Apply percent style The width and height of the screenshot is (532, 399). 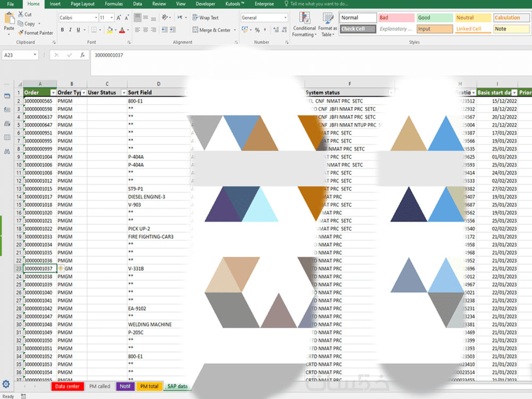click(257, 30)
